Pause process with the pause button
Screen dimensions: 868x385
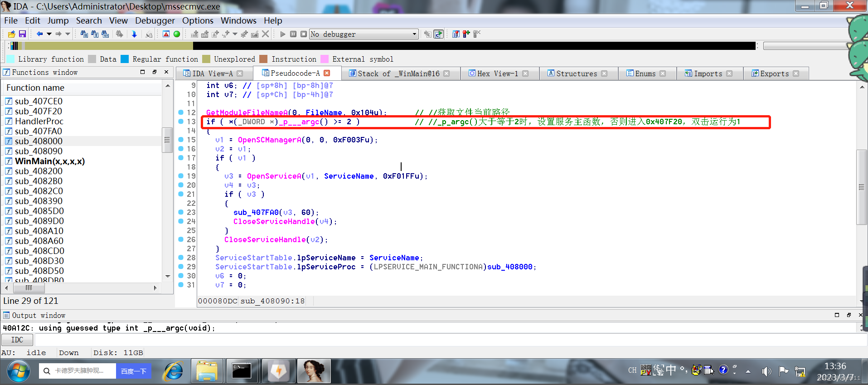coord(293,34)
